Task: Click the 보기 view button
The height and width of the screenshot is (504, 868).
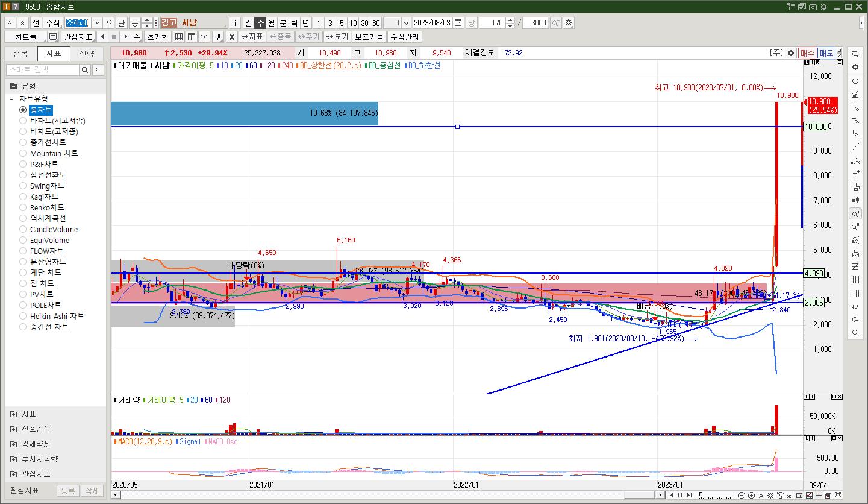Action: [x=337, y=37]
